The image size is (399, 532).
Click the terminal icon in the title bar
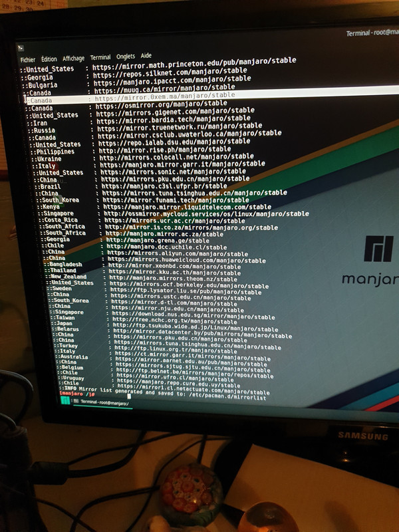[x=21, y=48]
